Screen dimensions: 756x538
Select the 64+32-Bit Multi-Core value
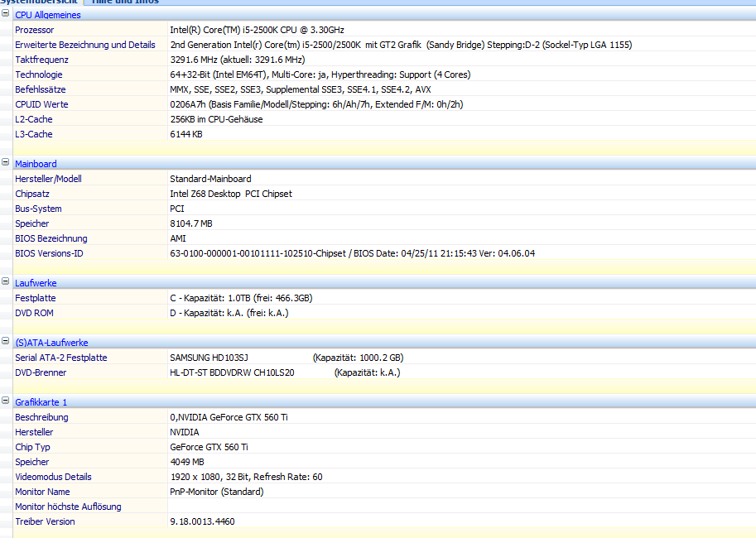[320, 74]
